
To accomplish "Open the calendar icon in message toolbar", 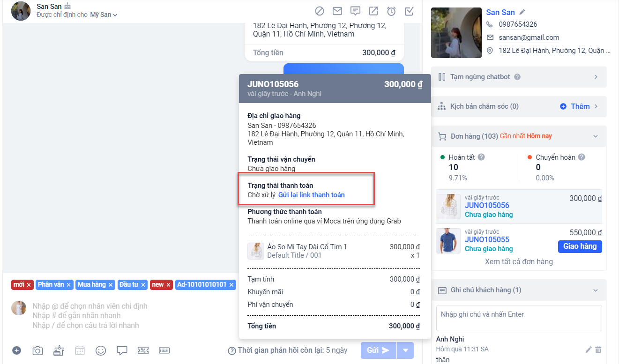I will (80, 350).
